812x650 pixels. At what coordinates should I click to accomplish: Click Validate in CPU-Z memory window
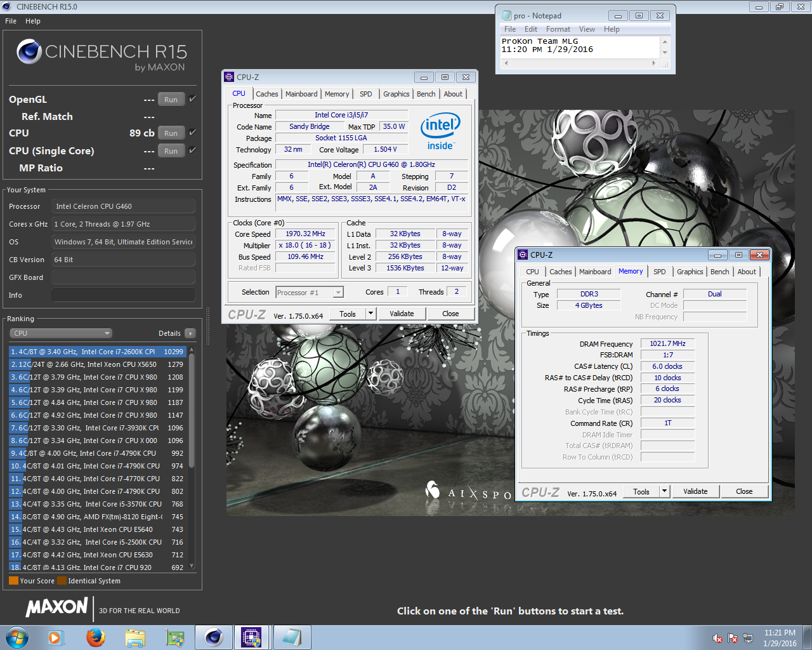tap(695, 491)
